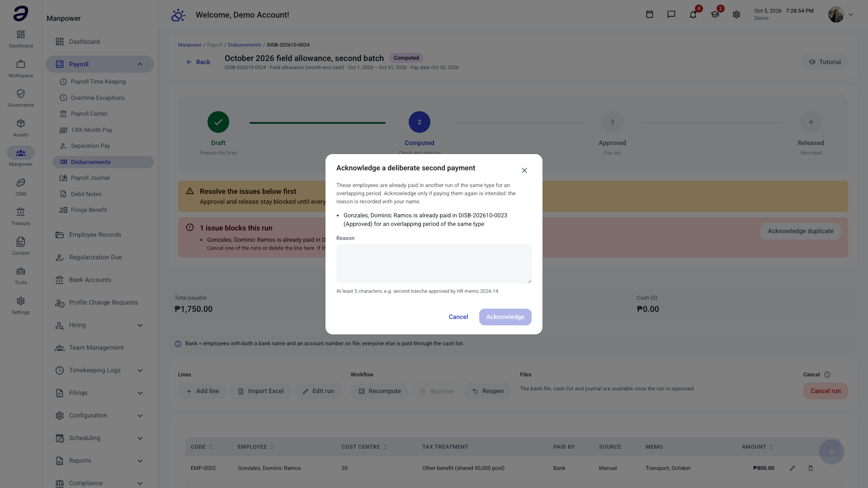Open CRM in icon rail
The height and width of the screenshot is (488, 868).
click(21, 187)
